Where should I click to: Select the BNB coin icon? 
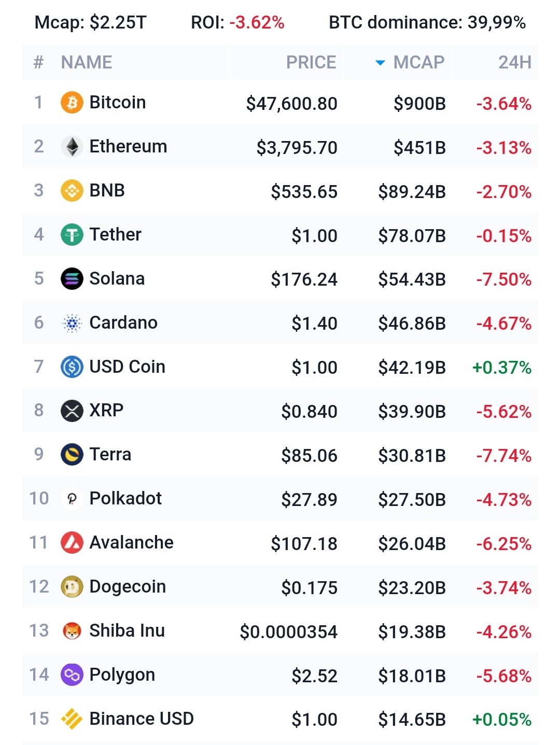(x=72, y=191)
